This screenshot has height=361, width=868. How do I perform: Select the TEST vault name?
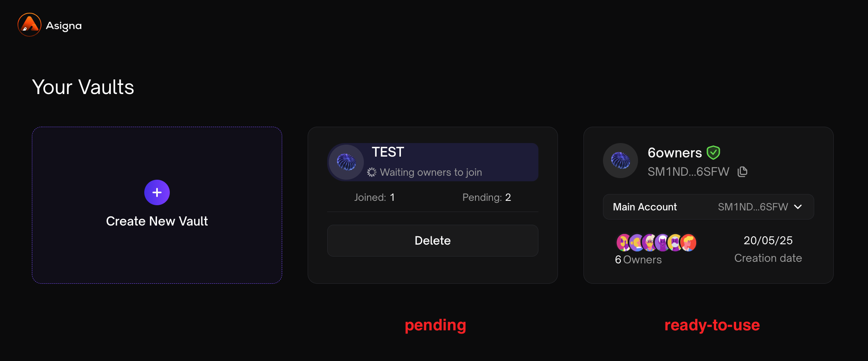point(388,152)
